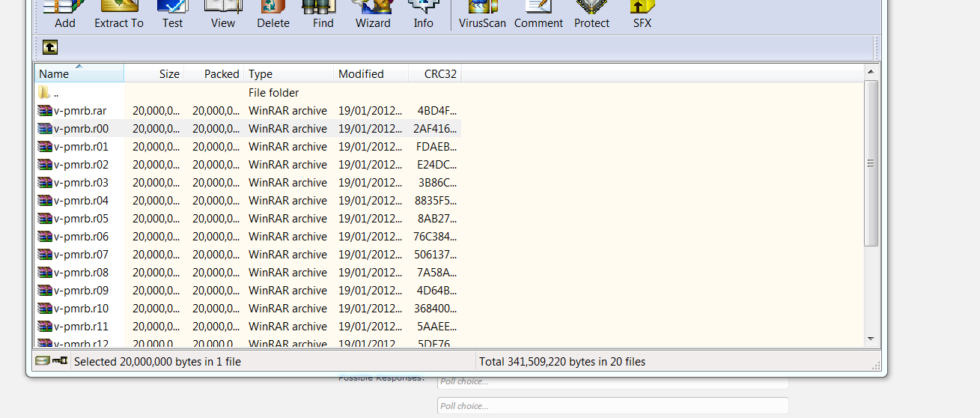Sort by Name column header
980x418 pixels.
tap(79, 73)
